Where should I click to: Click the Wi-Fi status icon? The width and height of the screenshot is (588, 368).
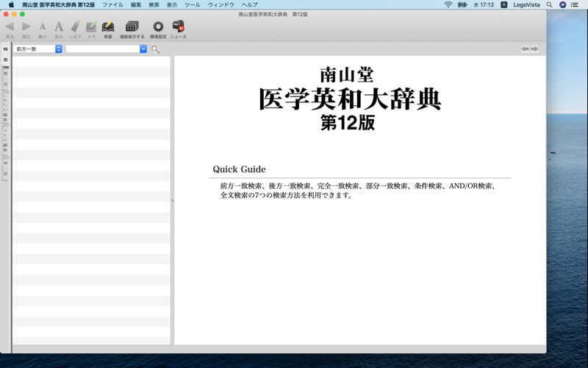pyautogui.click(x=448, y=5)
